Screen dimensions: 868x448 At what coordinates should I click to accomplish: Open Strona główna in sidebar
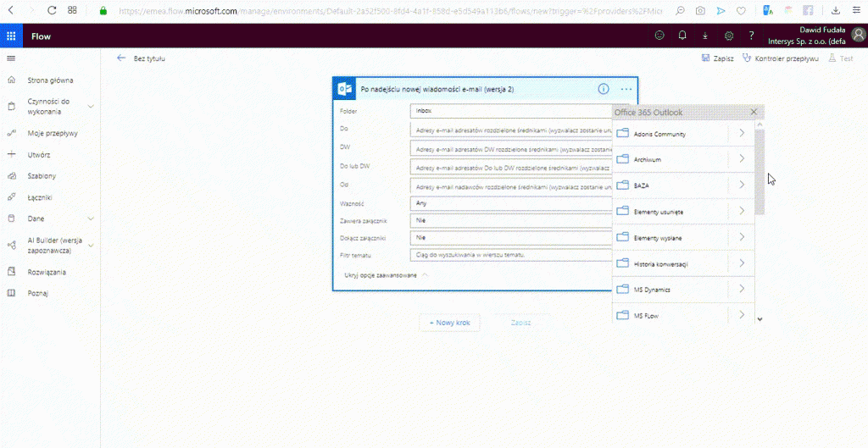50,80
